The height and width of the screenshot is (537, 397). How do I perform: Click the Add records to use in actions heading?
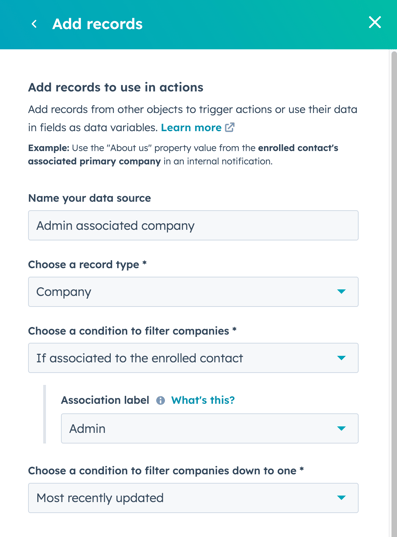click(x=115, y=87)
